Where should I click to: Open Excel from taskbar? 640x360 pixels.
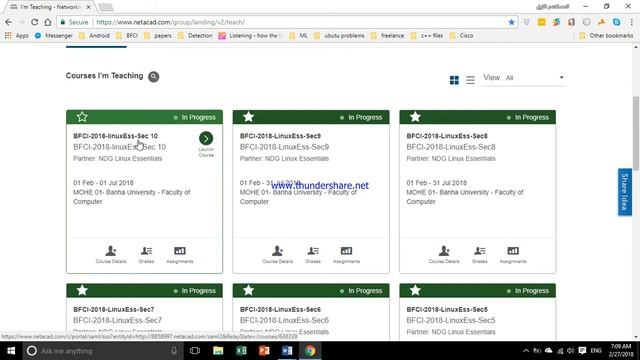pos(241,351)
